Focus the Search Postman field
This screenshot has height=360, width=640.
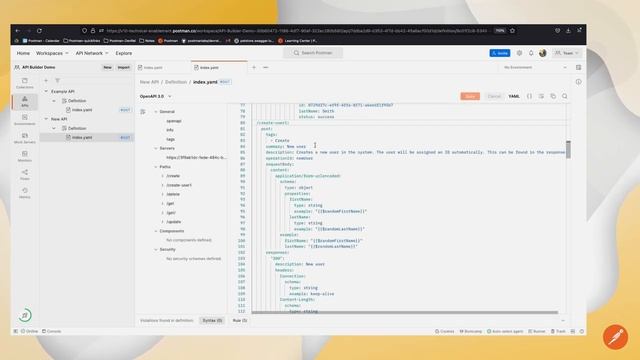pyautogui.click(x=313, y=53)
